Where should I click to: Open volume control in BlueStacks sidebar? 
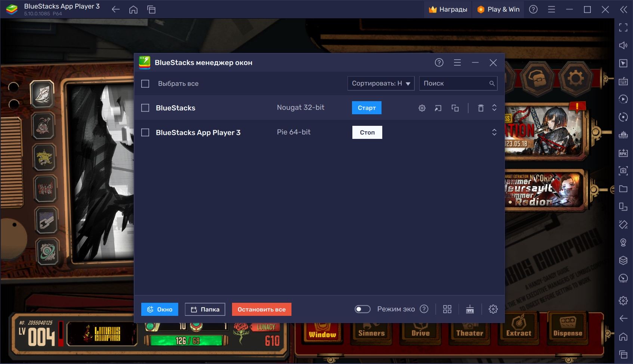[x=623, y=45]
